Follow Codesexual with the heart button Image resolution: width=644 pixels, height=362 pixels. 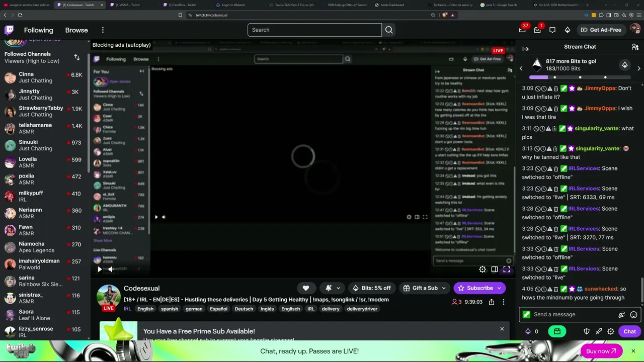coord(306,288)
